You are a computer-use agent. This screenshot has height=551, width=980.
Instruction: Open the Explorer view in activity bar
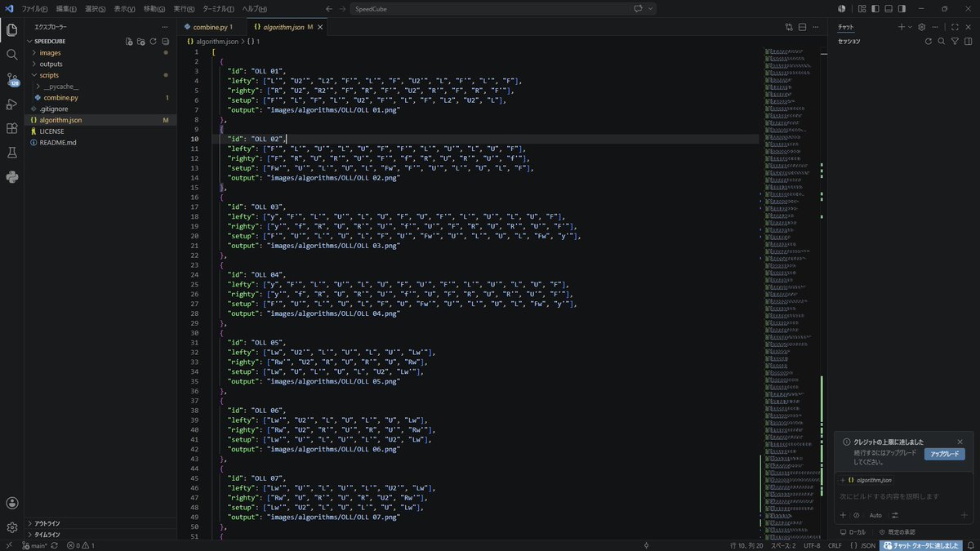tap(11, 29)
